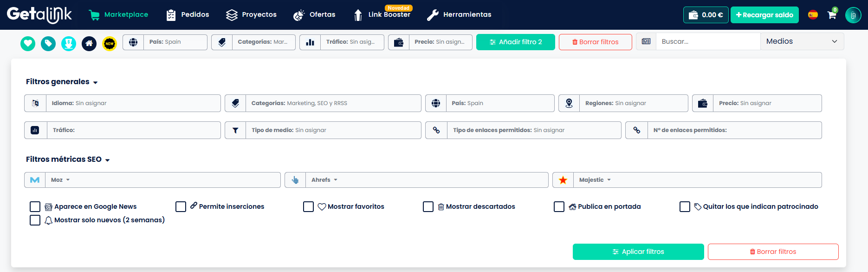Image resolution: width=868 pixels, height=272 pixels.
Task: Enable Publica en portada checkbox
Action: (559, 206)
